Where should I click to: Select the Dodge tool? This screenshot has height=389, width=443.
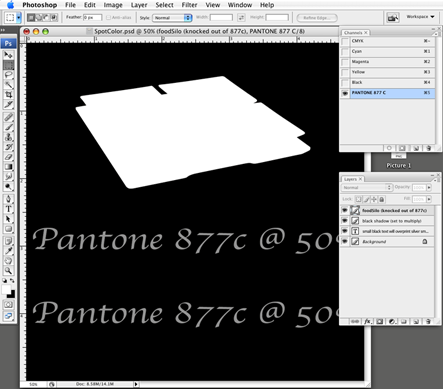pyautogui.click(x=8, y=187)
